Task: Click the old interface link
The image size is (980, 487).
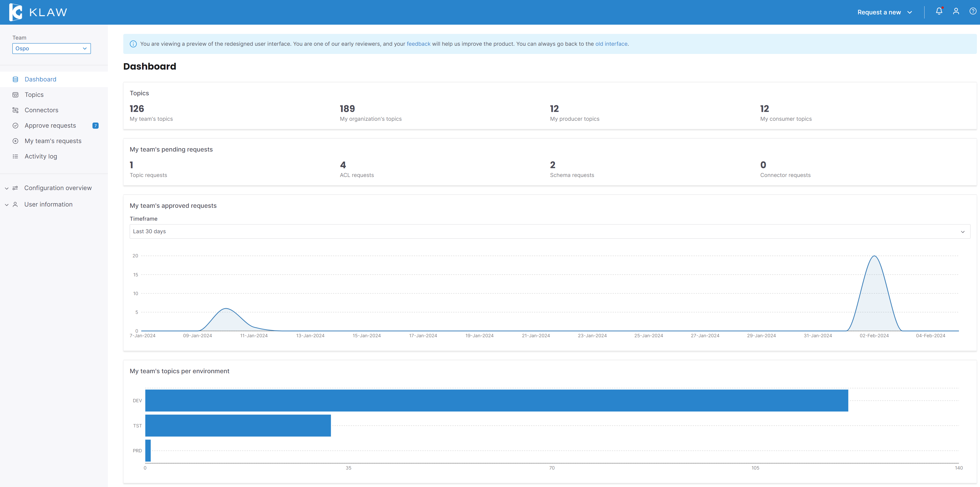Action: click(611, 44)
